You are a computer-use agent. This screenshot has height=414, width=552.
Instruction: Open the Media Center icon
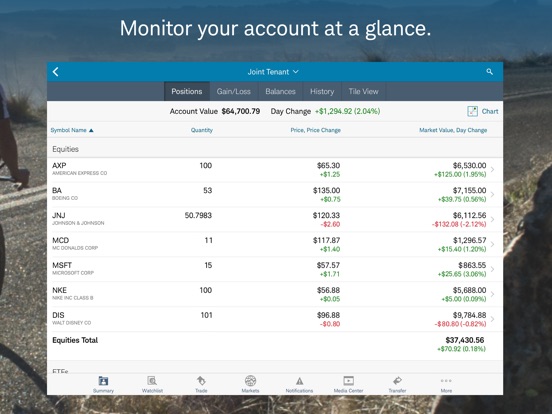pos(349,381)
